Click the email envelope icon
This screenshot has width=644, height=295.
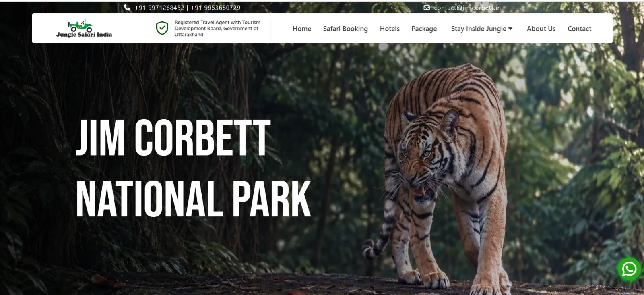(x=427, y=8)
